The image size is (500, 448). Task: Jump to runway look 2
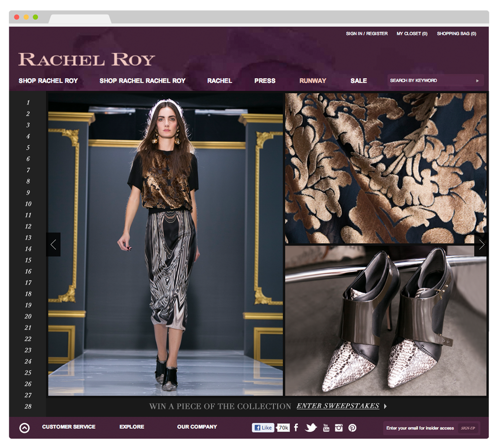click(x=28, y=114)
